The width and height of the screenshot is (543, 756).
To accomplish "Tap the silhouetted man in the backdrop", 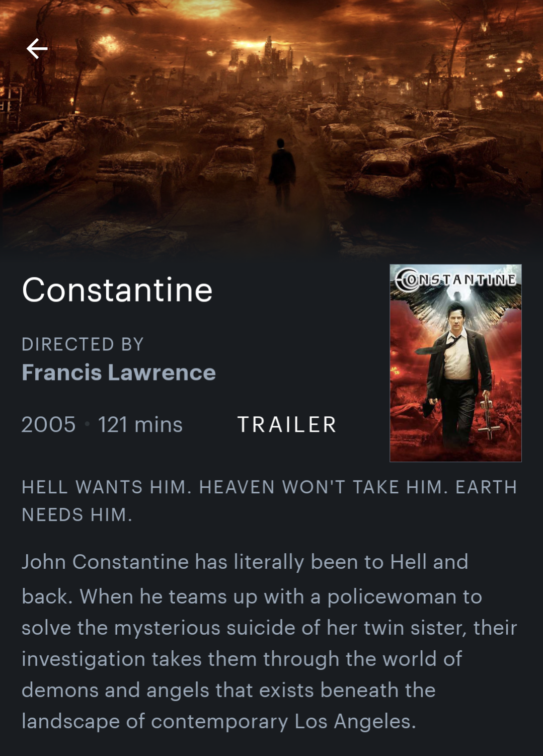I will [282, 171].
